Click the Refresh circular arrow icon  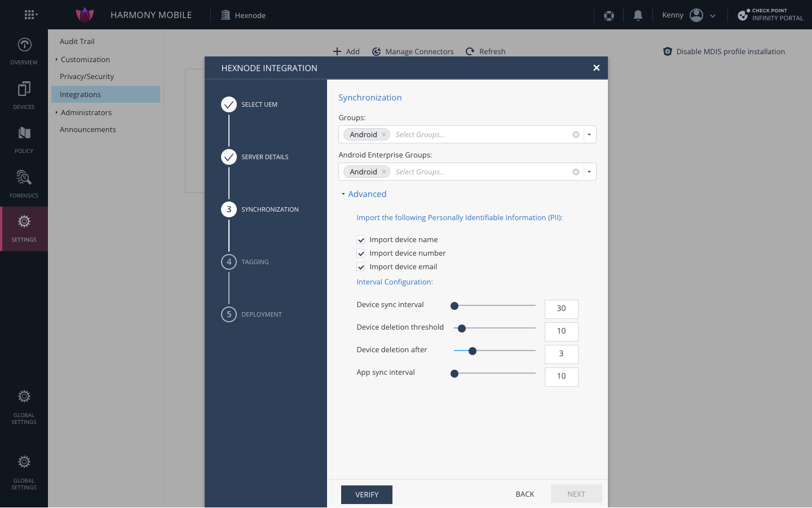pos(470,51)
